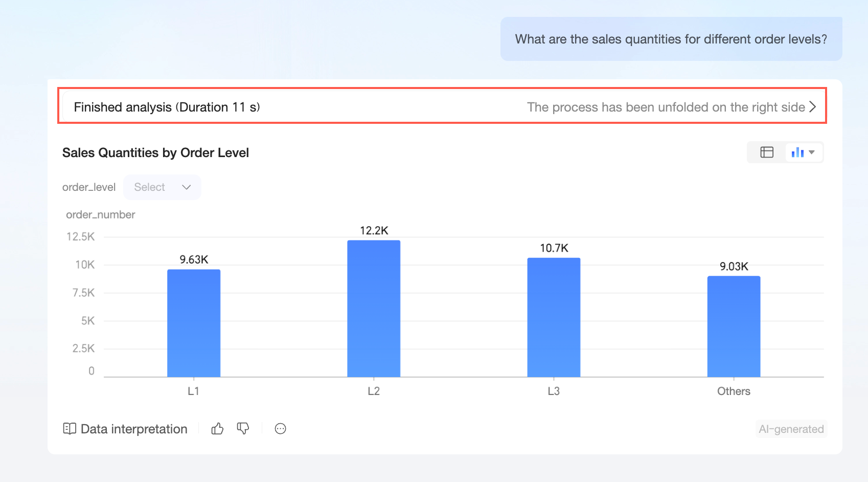This screenshot has height=482, width=868.
Task: Click 'The process has been unfolded' link
Action: [x=666, y=107]
